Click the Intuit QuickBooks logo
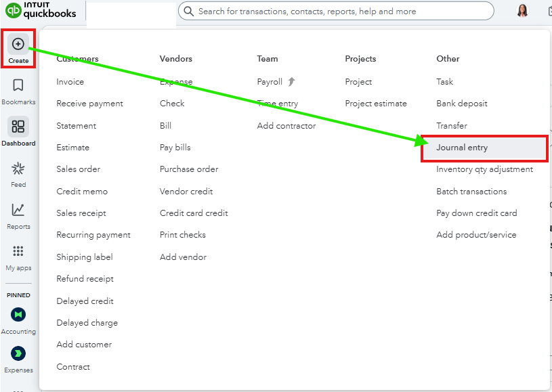552x392 pixels. click(41, 10)
